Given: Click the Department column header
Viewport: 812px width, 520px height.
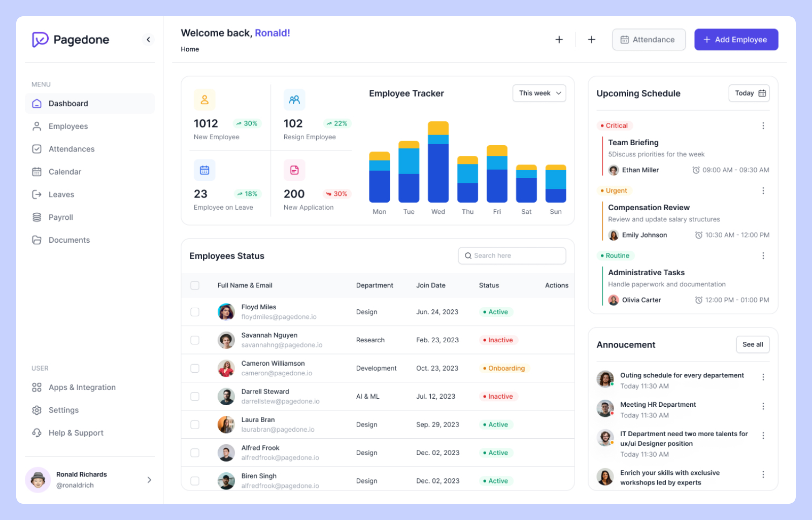Looking at the screenshot, I should (375, 285).
